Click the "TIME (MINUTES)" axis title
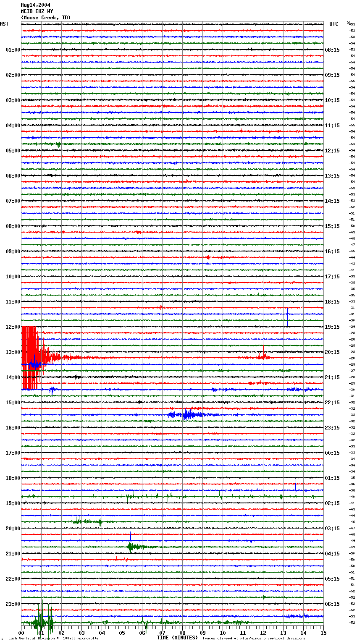The width and height of the screenshot is (357, 644). click(x=177, y=638)
